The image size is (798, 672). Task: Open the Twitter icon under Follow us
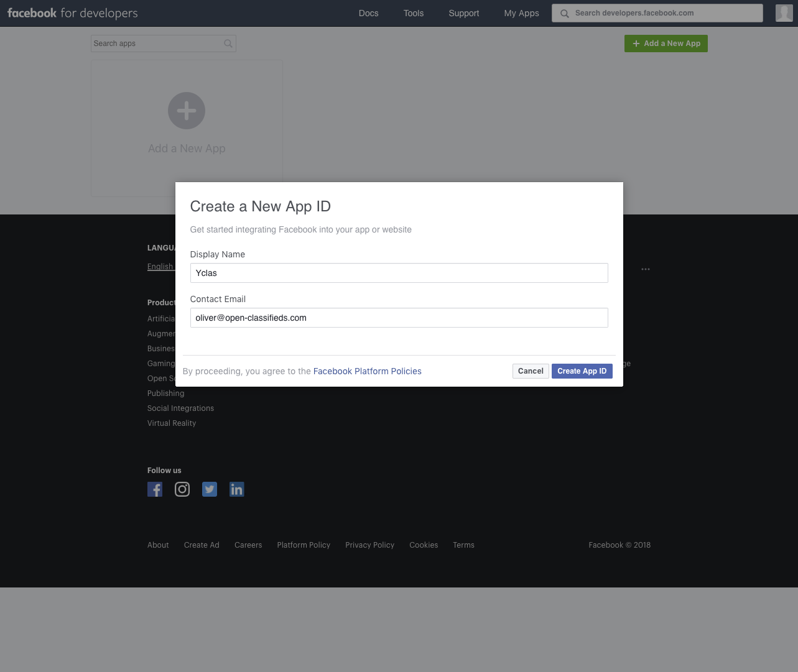(210, 489)
